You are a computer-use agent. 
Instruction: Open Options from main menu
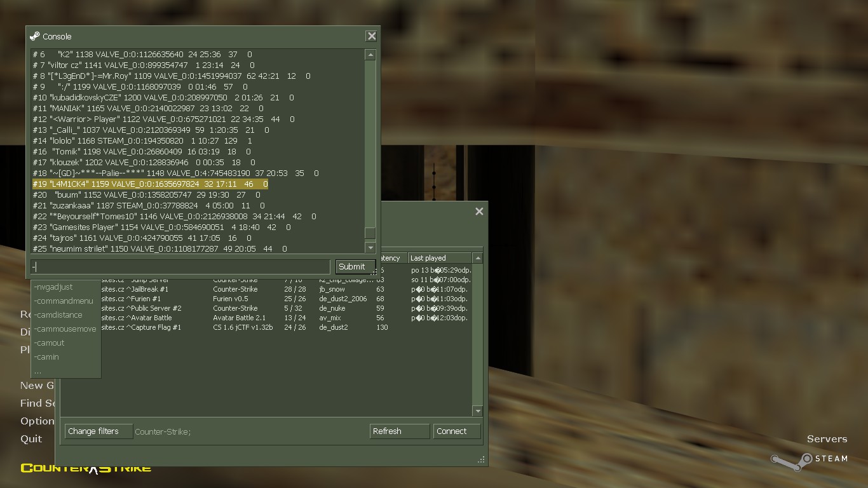click(x=37, y=421)
